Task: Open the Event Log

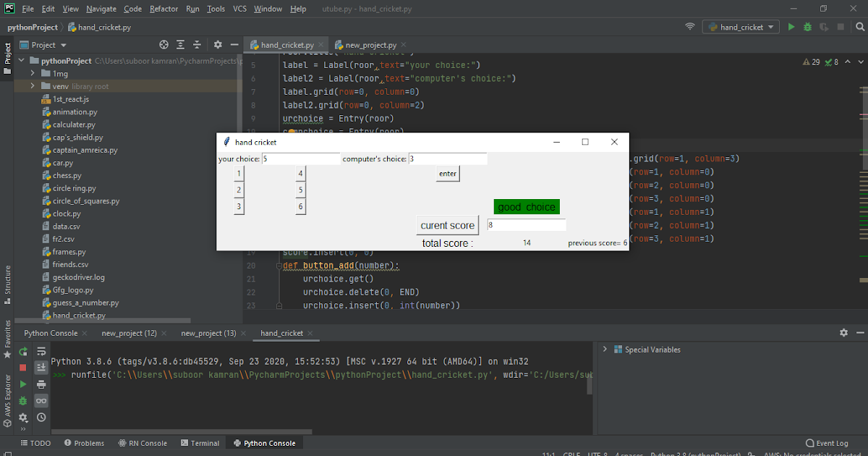Action: [827, 442]
